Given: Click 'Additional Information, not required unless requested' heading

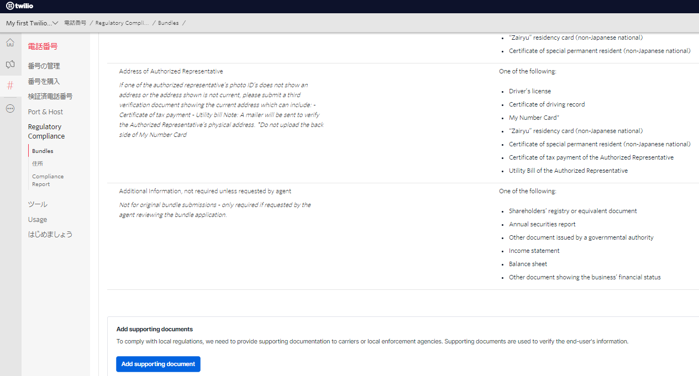Looking at the screenshot, I should coord(205,191).
